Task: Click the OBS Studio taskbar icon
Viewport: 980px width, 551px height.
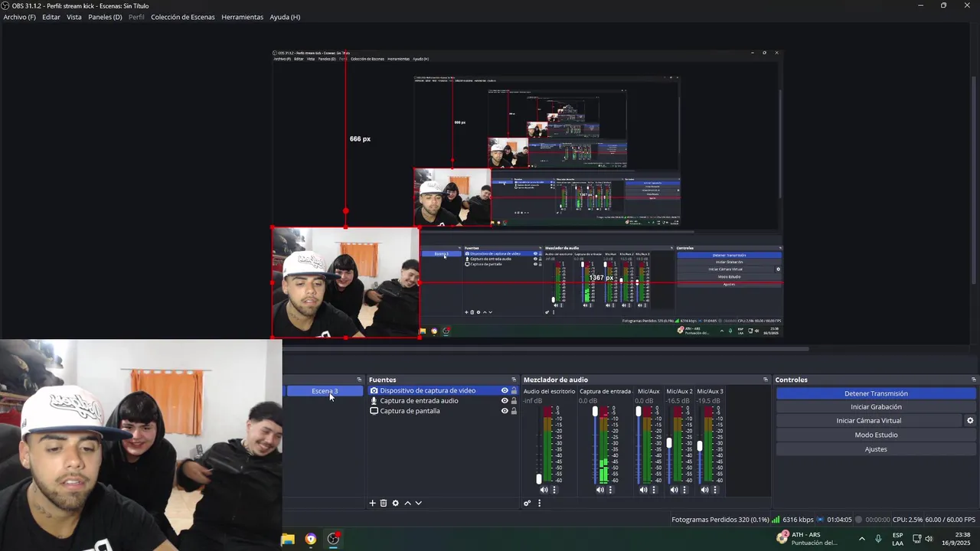Action: [333, 539]
